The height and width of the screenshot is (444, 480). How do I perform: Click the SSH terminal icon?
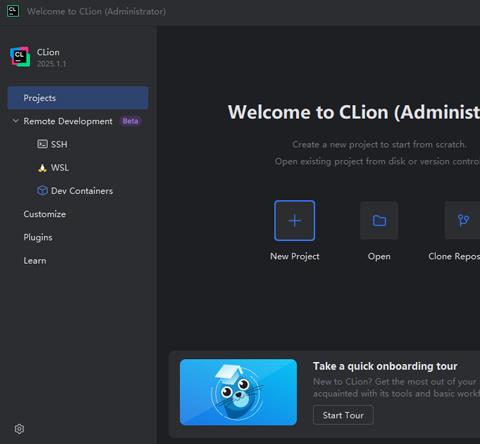[x=42, y=144]
